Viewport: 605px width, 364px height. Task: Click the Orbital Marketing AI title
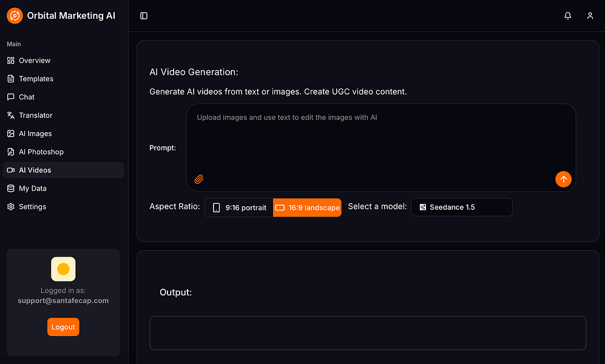[71, 16]
